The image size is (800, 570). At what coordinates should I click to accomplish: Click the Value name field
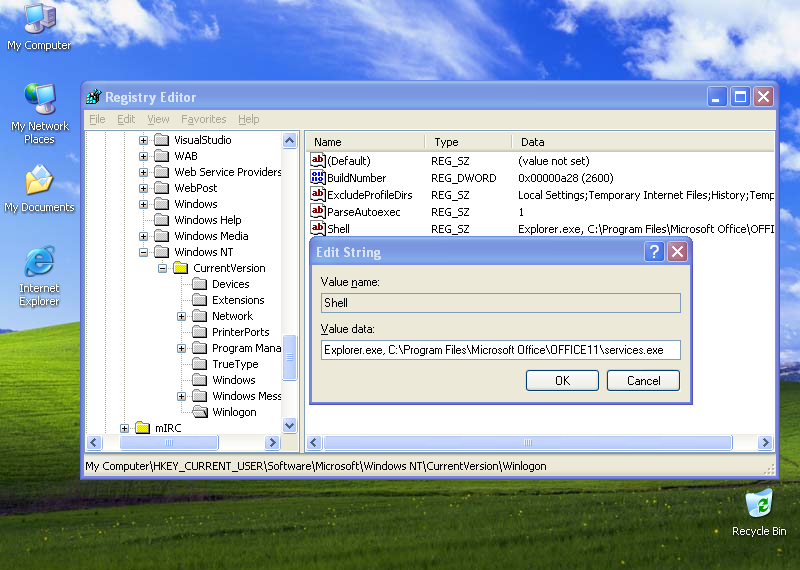(501, 303)
